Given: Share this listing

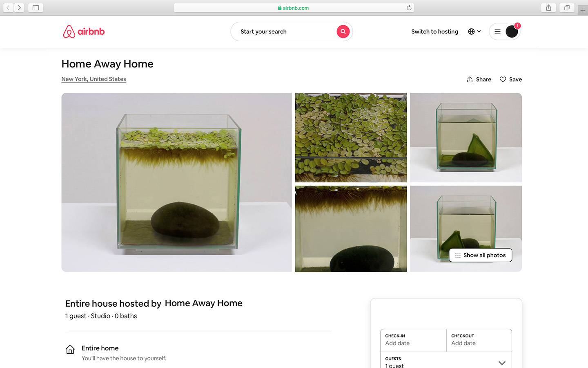Looking at the screenshot, I should 479,79.
